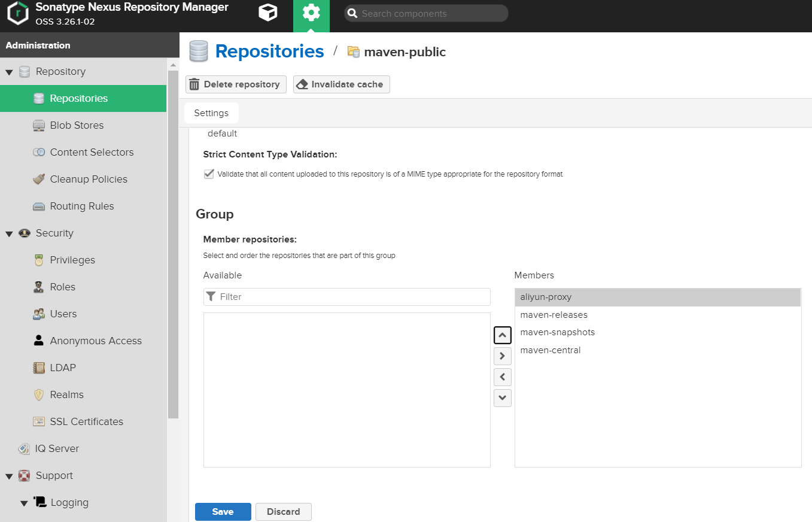Click the Repositories breadcrumb heading link
812x522 pixels.
point(269,51)
